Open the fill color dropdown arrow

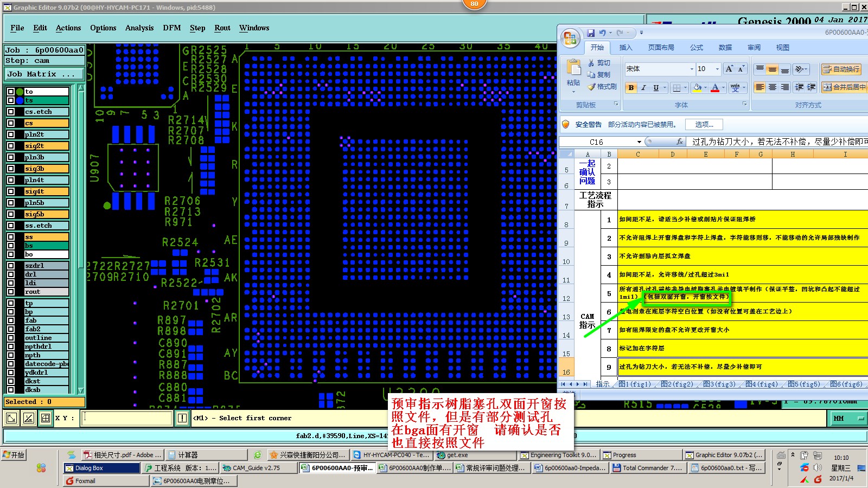[706, 88]
